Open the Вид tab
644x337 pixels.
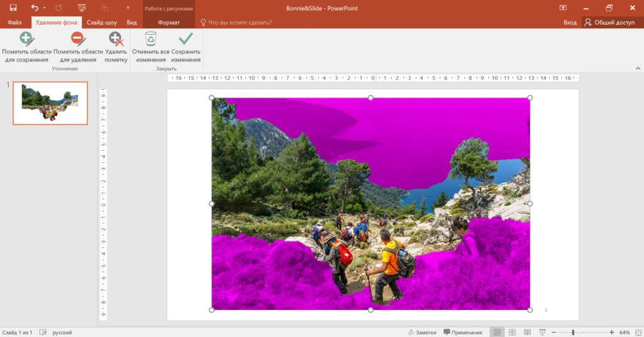[x=131, y=23]
